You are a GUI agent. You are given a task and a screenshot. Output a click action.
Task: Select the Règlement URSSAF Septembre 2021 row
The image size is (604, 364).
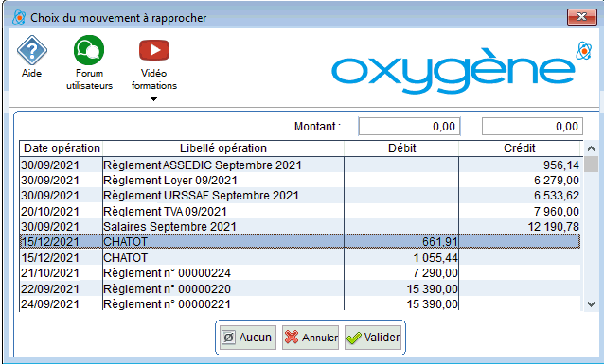pos(300,196)
